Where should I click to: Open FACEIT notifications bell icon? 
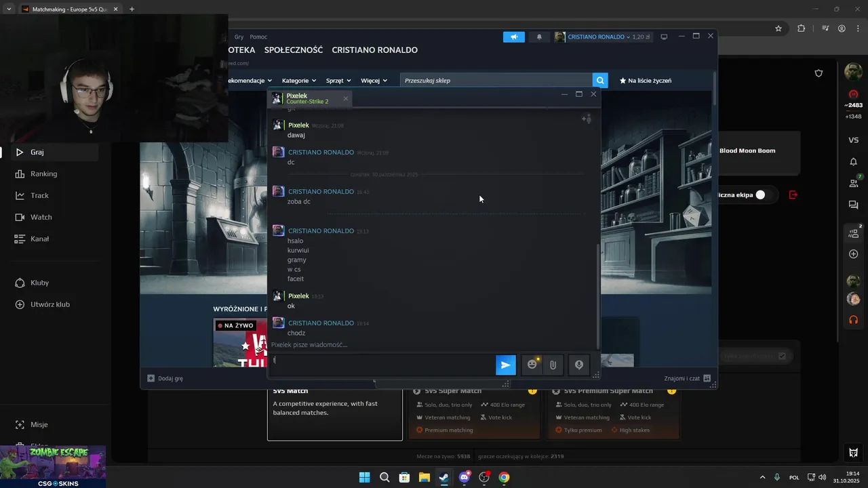(853, 162)
